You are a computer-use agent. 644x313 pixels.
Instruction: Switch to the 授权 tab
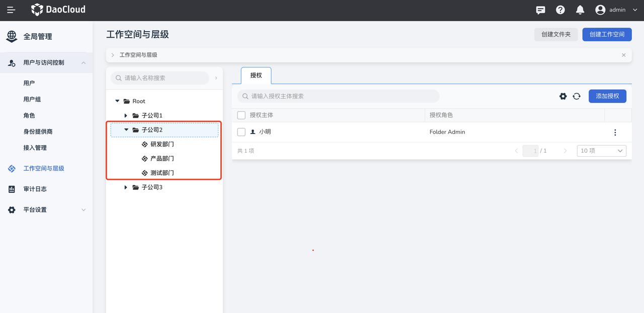click(x=256, y=75)
